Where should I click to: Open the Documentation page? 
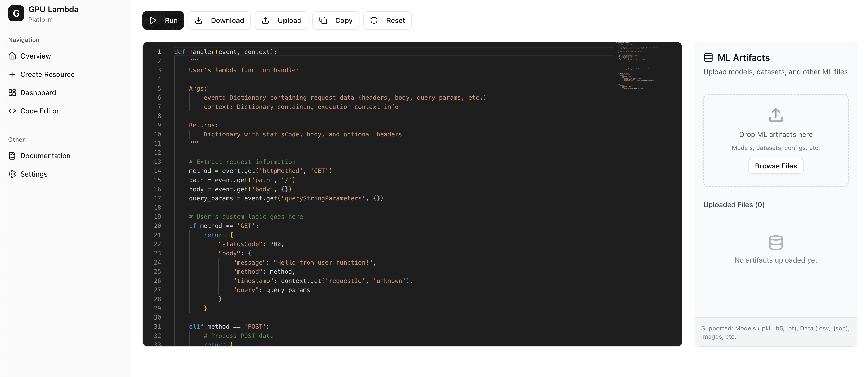tap(45, 156)
